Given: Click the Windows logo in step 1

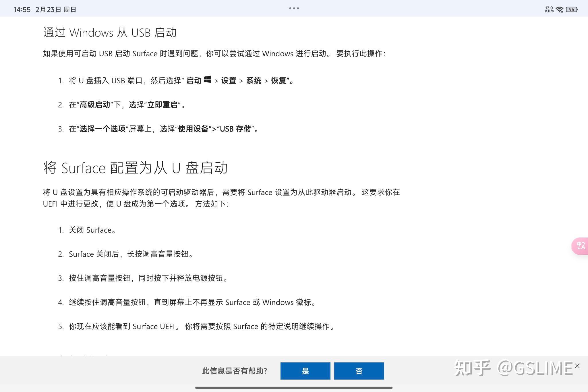Looking at the screenshot, I should (x=207, y=80).
